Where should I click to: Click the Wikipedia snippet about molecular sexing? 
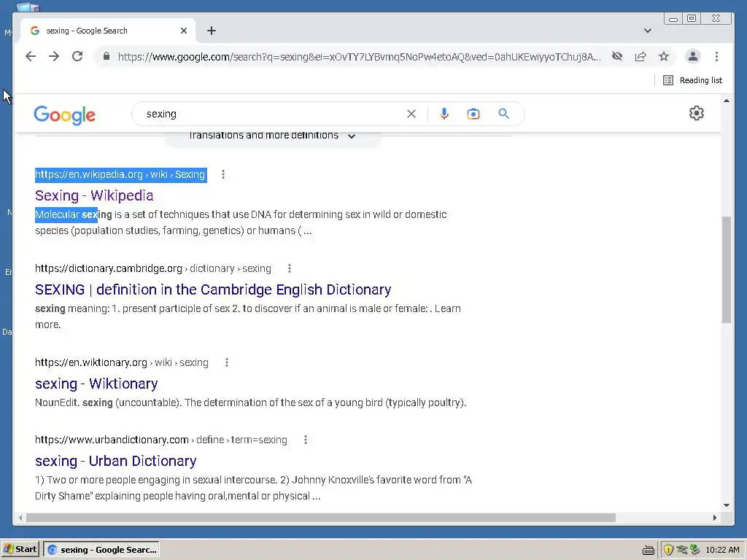point(241,222)
